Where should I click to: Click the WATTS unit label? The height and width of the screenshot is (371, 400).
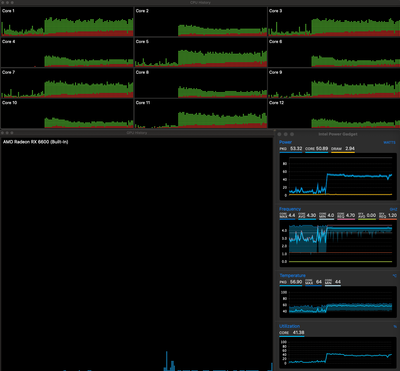pyautogui.click(x=389, y=142)
